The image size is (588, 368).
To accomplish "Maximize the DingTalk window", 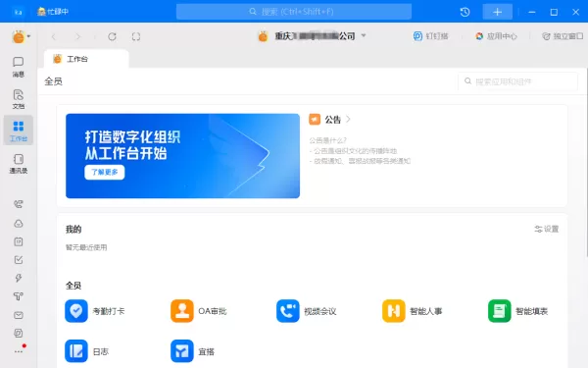I will point(554,12).
